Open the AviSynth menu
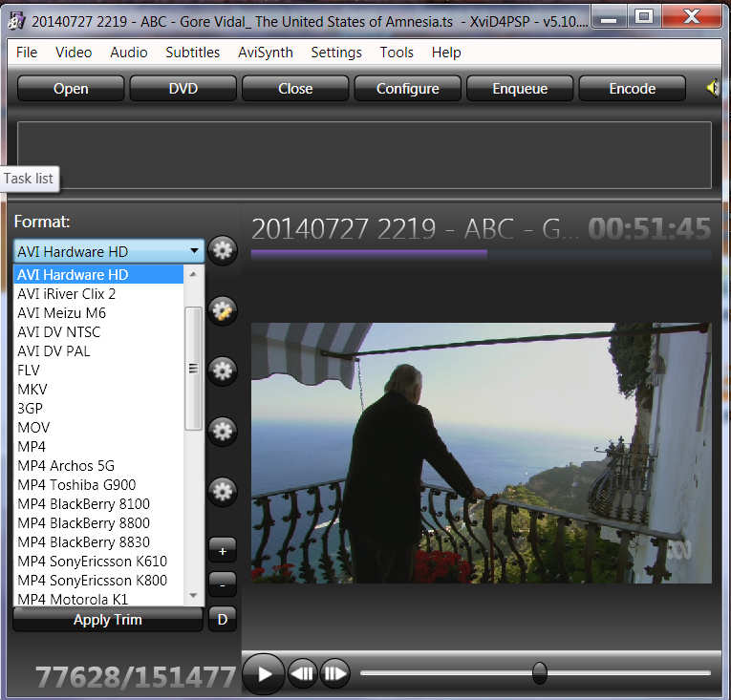This screenshot has height=700, width=731. pyautogui.click(x=266, y=53)
